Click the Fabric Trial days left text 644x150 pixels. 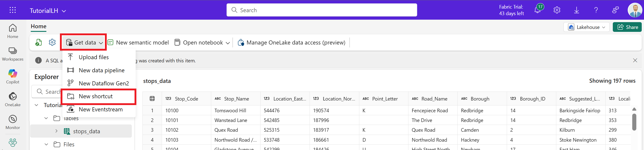point(511,10)
